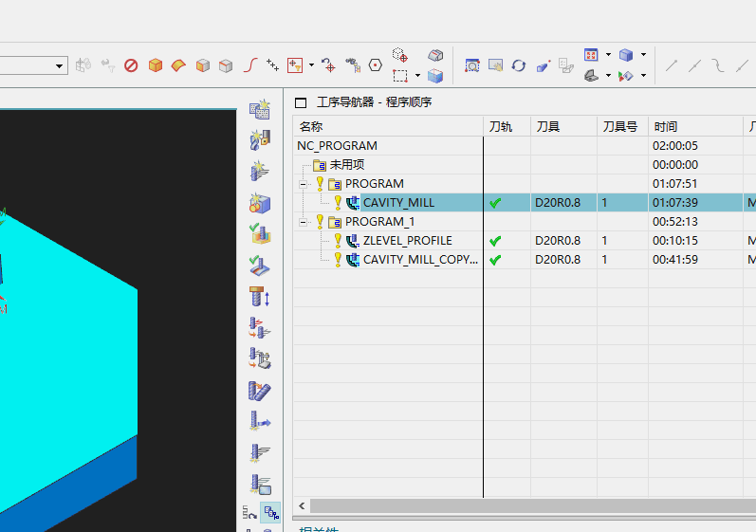Click the Create Tool icon in sidebar
Screen dimensions: 756x532
coord(260,140)
